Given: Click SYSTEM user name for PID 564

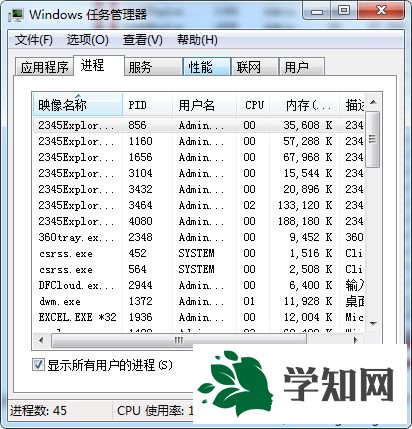Looking at the screenshot, I should pos(196,269).
